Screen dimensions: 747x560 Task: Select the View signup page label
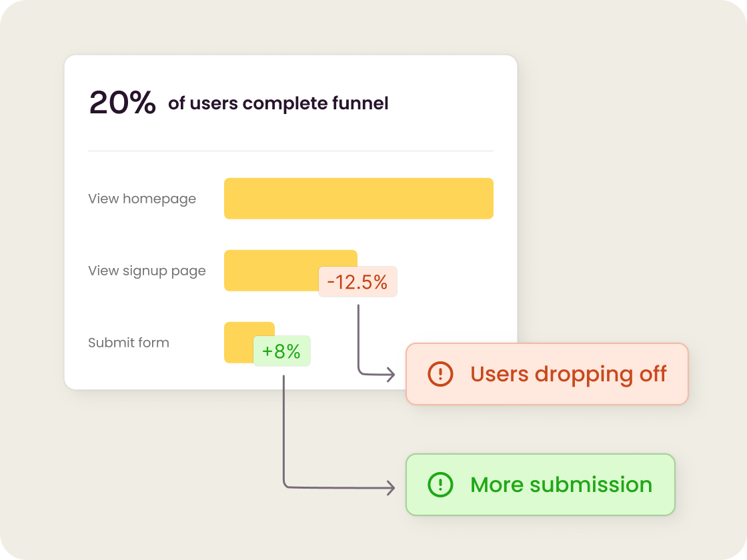(147, 271)
